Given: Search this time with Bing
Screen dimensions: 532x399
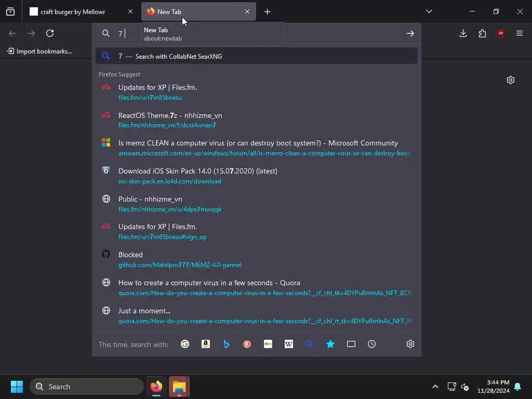Looking at the screenshot, I should coord(227,344).
